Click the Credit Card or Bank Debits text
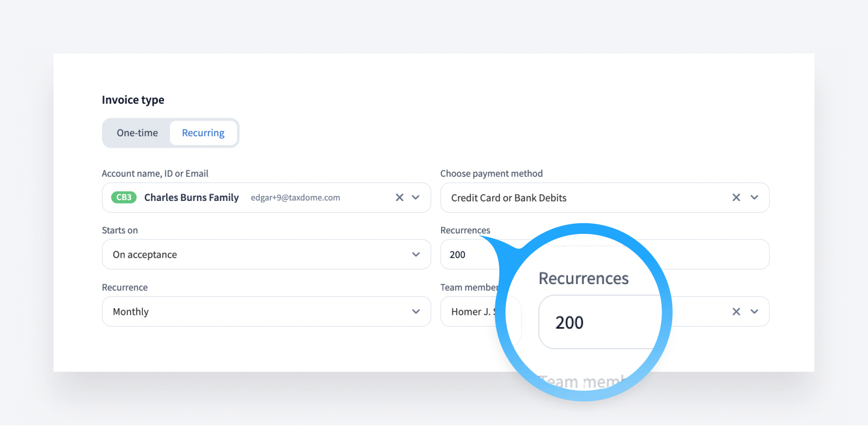Screen dimensions: 868x432 click(509, 198)
